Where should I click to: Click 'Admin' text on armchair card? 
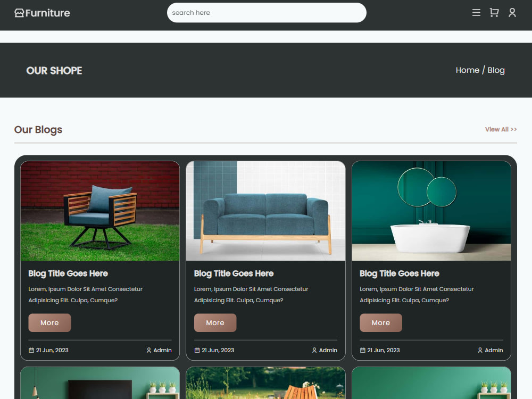click(162, 350)
